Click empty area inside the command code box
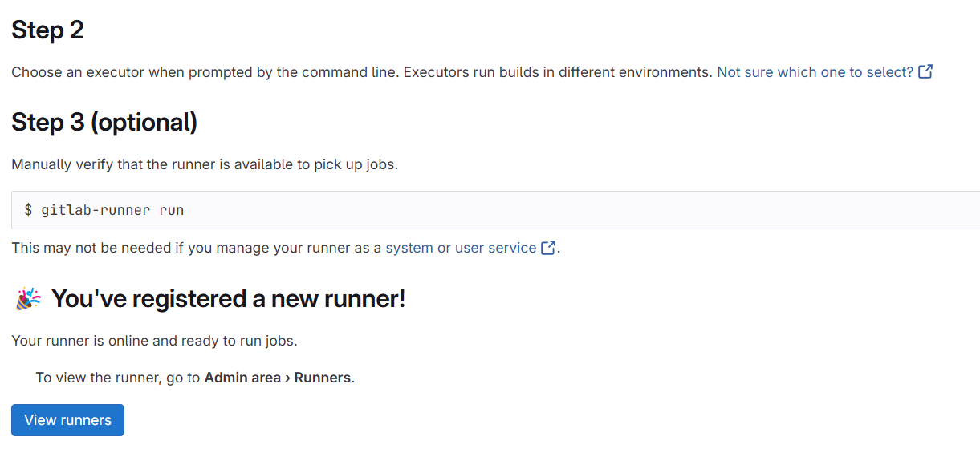The width and height of the screenshot is (980, 453). [x=562, y=210]
